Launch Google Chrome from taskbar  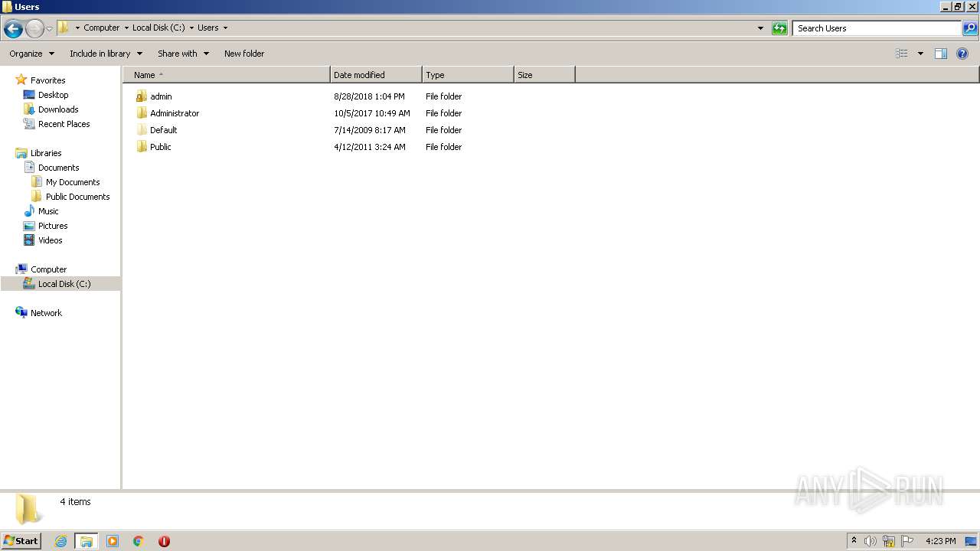[139, 541]
